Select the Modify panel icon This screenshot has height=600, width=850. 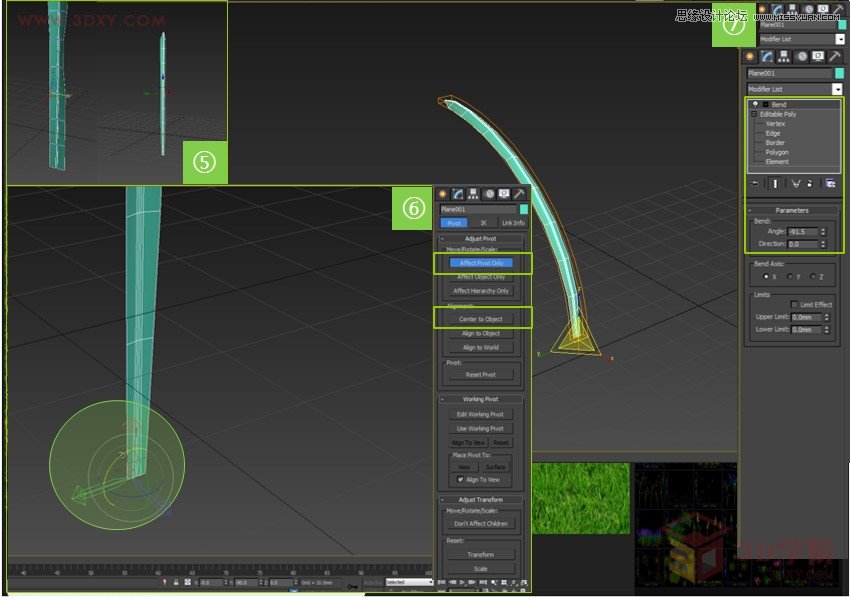click(x=765, y=57)
